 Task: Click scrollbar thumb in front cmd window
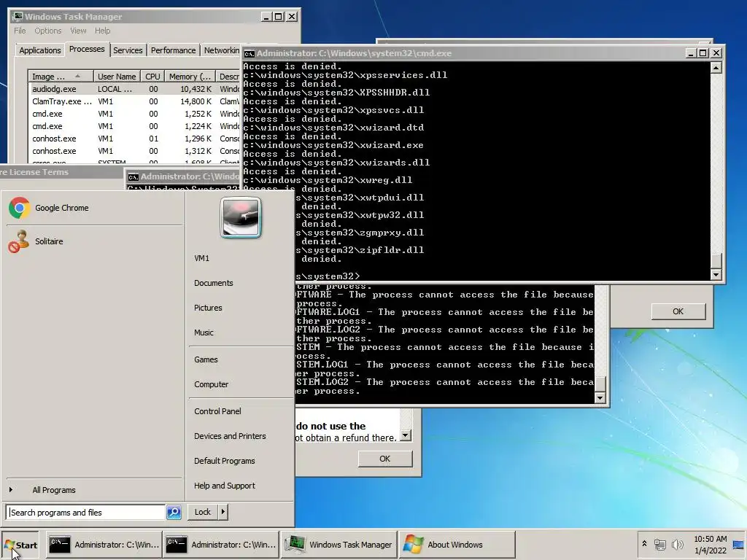(x=716, y=262)
